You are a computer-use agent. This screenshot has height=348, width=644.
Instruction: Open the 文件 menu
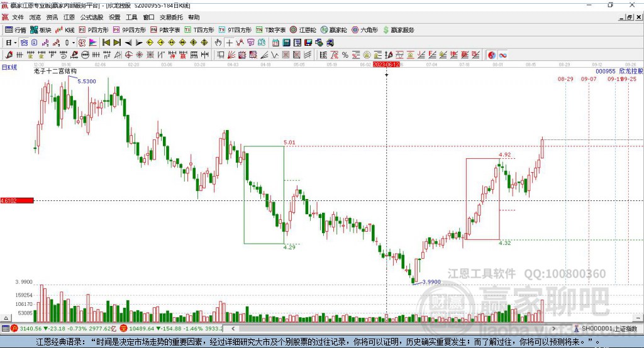(x=18, y=17)
